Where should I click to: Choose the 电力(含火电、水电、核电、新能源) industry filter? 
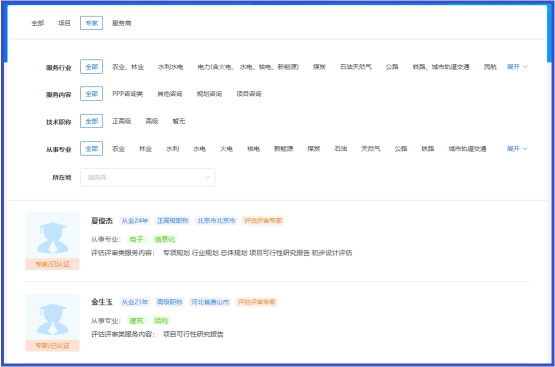[248, 67]
